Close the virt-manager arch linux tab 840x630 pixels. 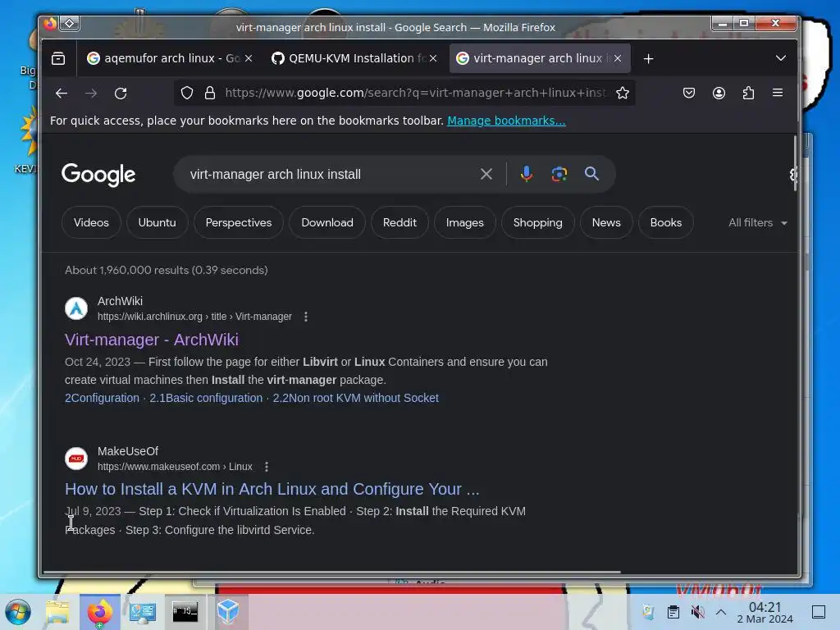coord(618,58)
